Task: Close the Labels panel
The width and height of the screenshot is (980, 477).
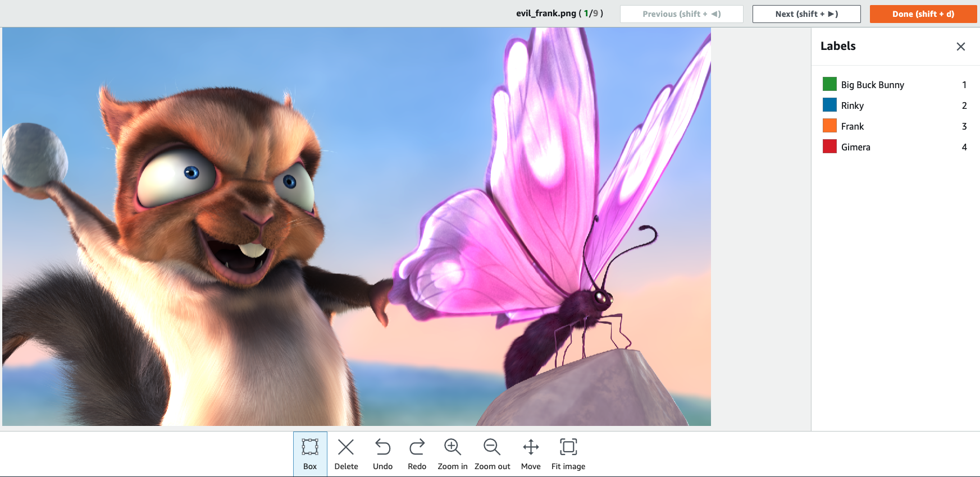Action: coord(960,47)
